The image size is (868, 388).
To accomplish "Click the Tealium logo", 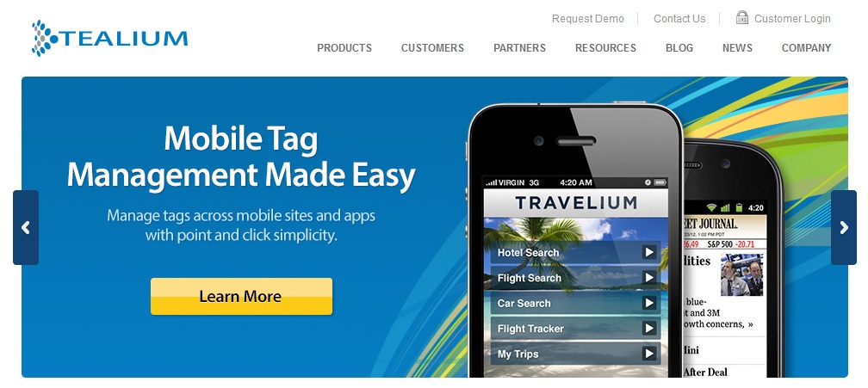I will point(109,38).
